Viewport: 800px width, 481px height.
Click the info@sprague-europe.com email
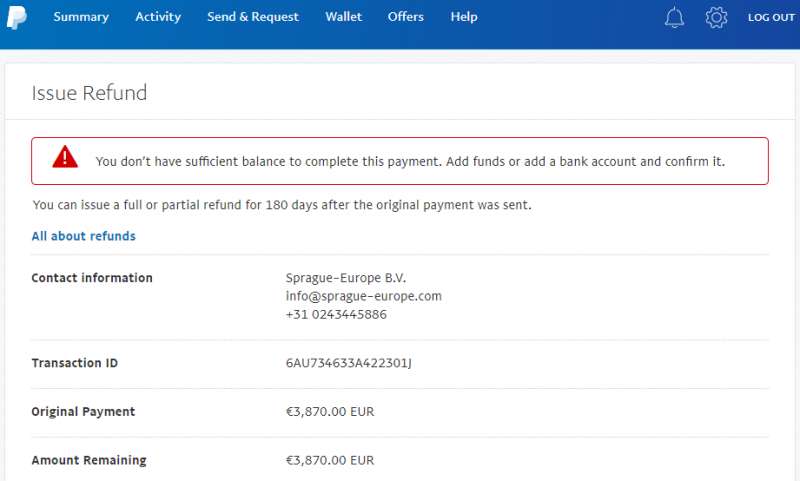364,296
